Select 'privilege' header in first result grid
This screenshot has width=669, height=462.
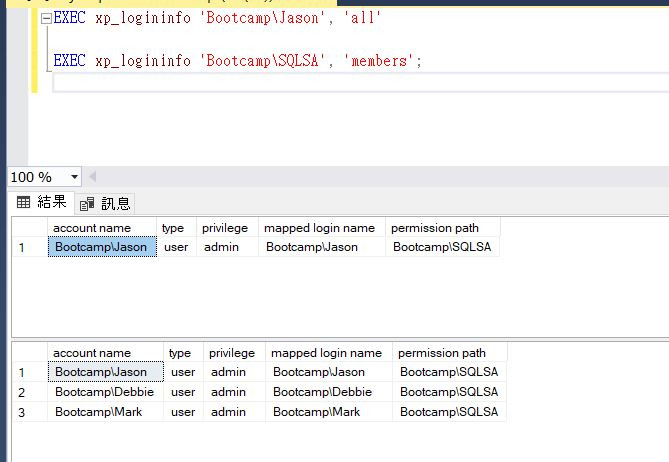pyautogui.click(x=227, y=228)
